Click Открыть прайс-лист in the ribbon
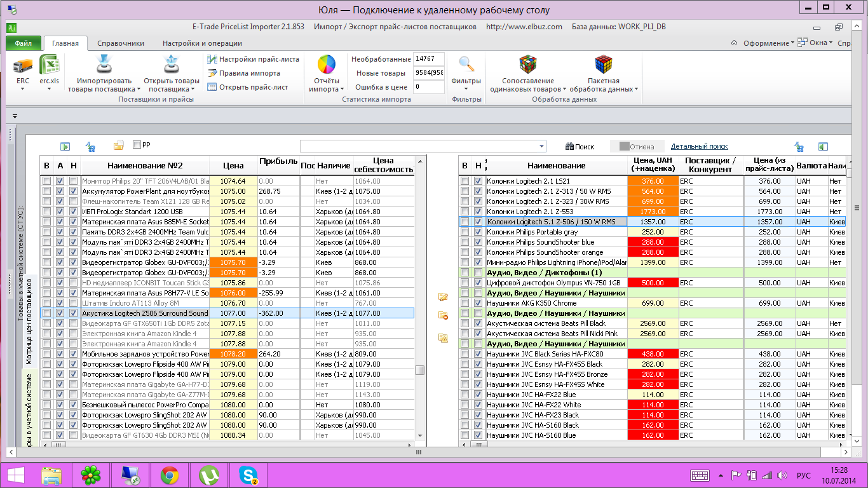The width and height of the screenshot is (868, 488). [247, 87]
